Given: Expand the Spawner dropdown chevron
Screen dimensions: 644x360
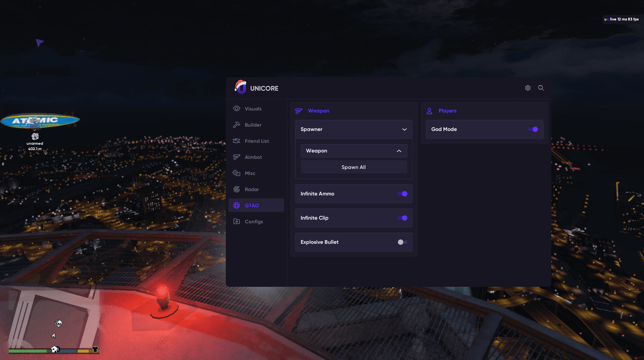Looking at the screenshot, I should coord(404,129).
